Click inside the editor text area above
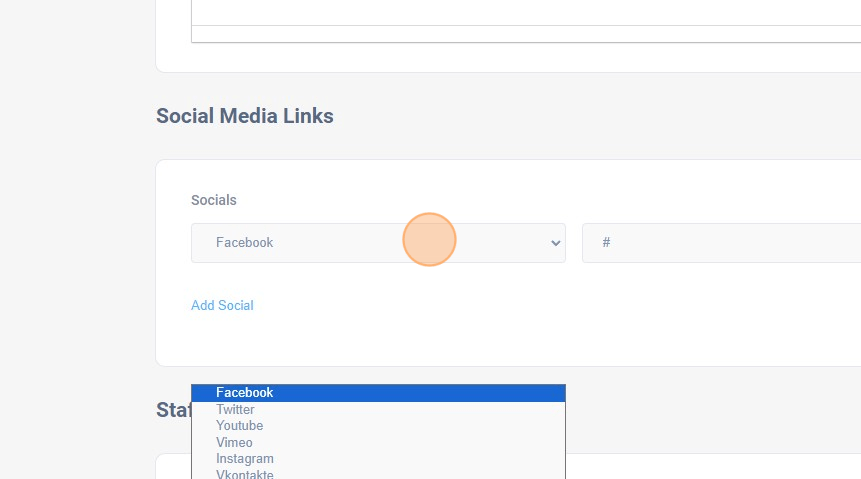This screenshot has height=479, width=861. click(x=520, y=12)
